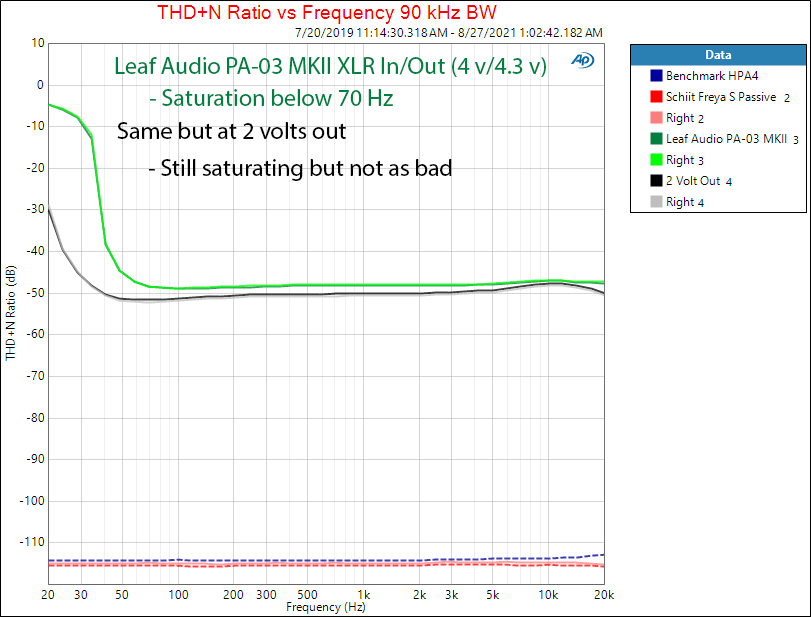The height and width of the screenshot is (617, 811).
Task: Select the Schiit Freya S Passive red swatch
Action: tap(656, 97)
